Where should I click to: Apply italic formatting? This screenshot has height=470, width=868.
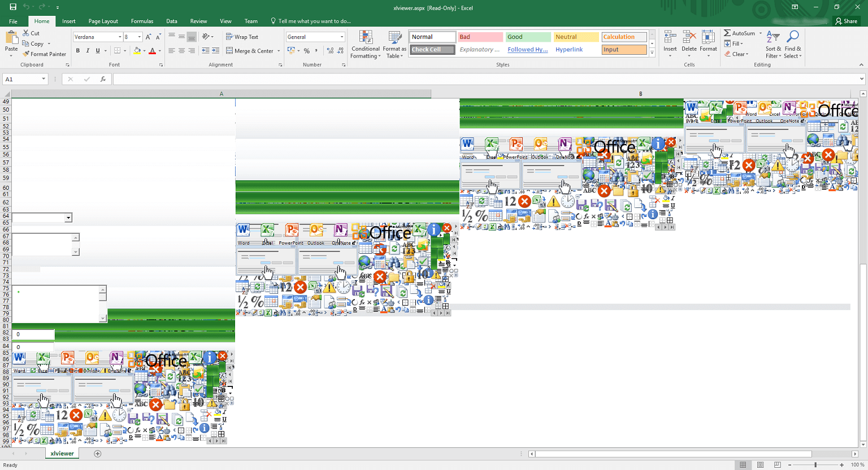click(88, 51)
